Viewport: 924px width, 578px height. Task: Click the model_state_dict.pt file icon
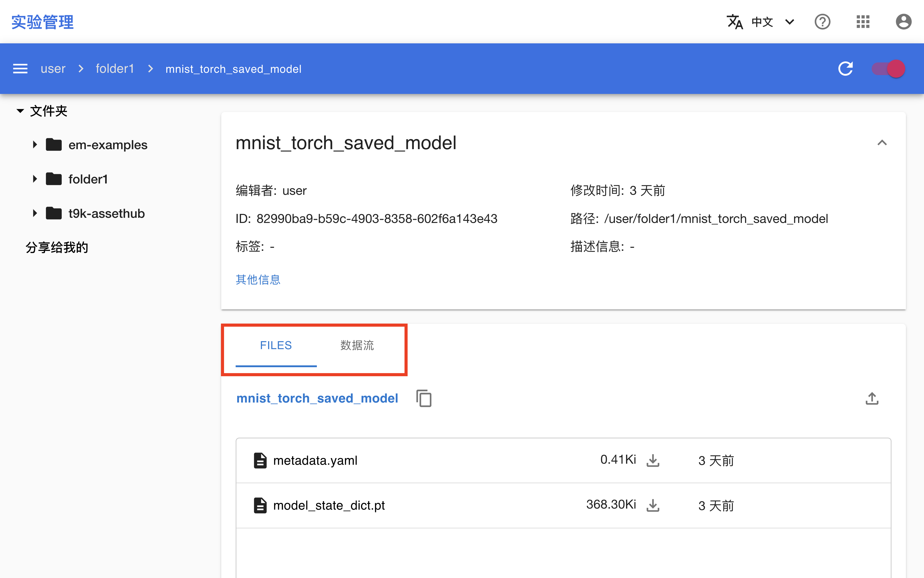[260, 505]
